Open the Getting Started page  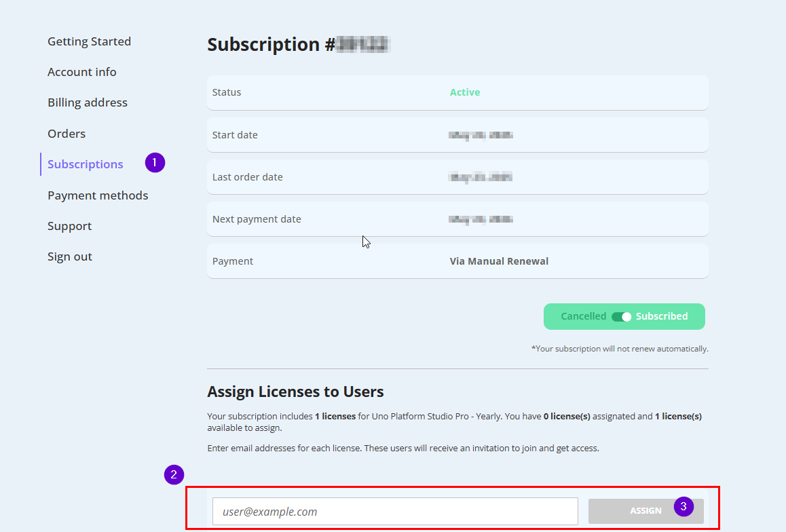[x=89, y=41]
